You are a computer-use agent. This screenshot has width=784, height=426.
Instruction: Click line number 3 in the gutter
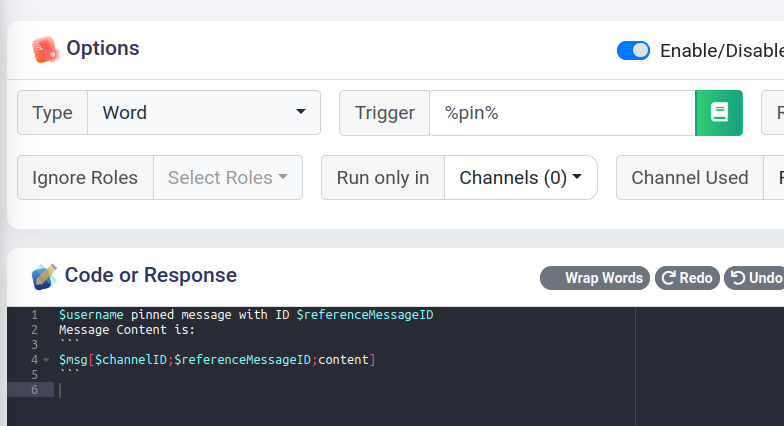(34, 344)
